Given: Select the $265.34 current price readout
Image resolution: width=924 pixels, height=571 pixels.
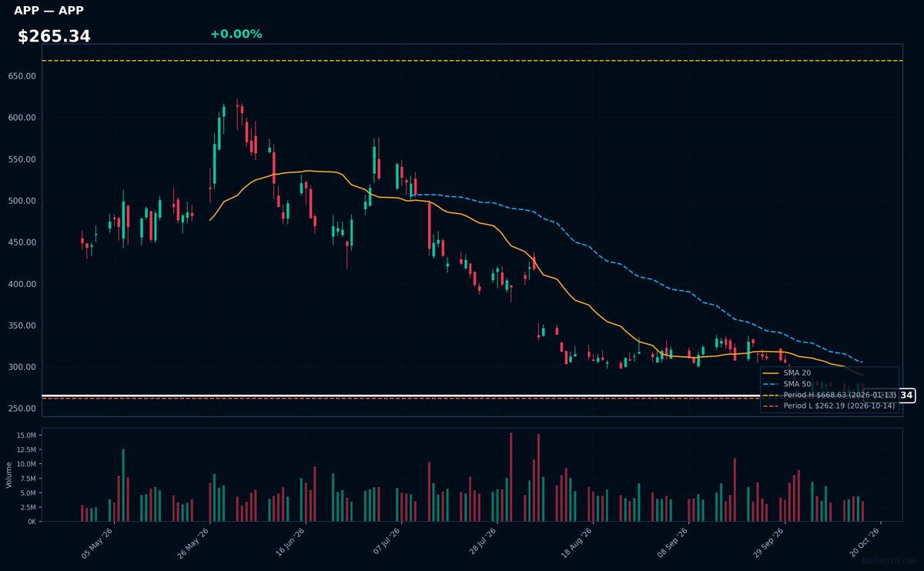Looking at the screenshot, I should pos(54,36).
